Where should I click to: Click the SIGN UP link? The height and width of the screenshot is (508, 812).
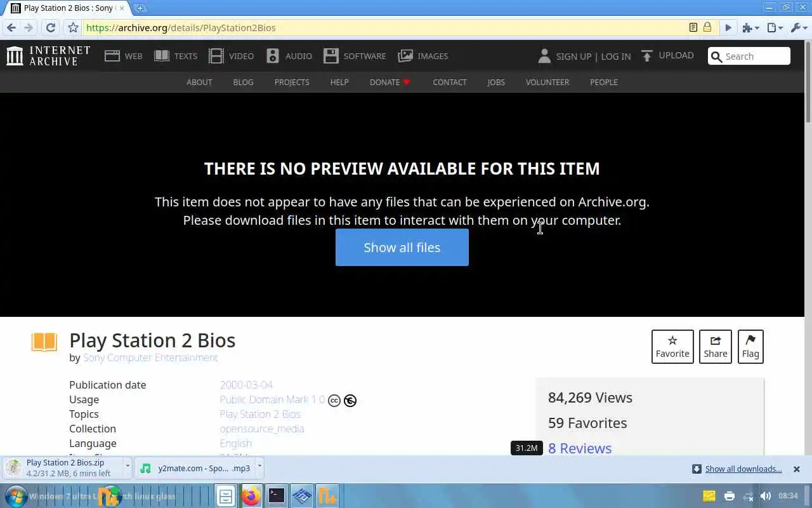pos(573,56)
